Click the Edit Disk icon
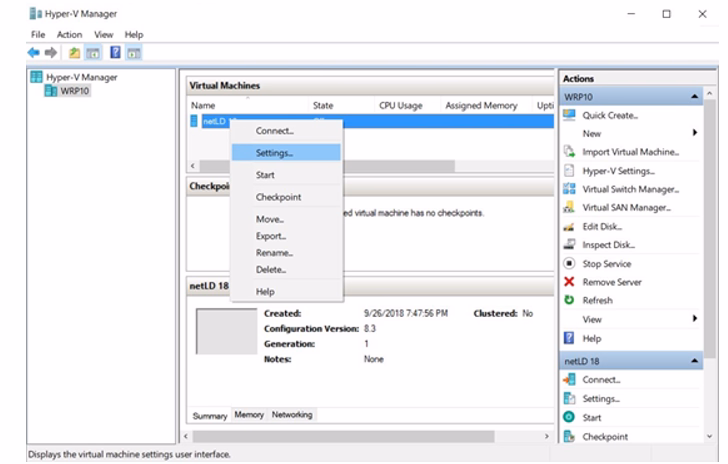 click(569, 227)
